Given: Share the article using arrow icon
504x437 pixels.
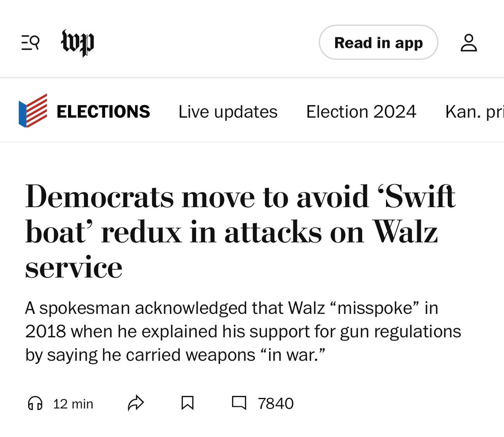Looking at the screenshot, I should (x=136, y=403).
